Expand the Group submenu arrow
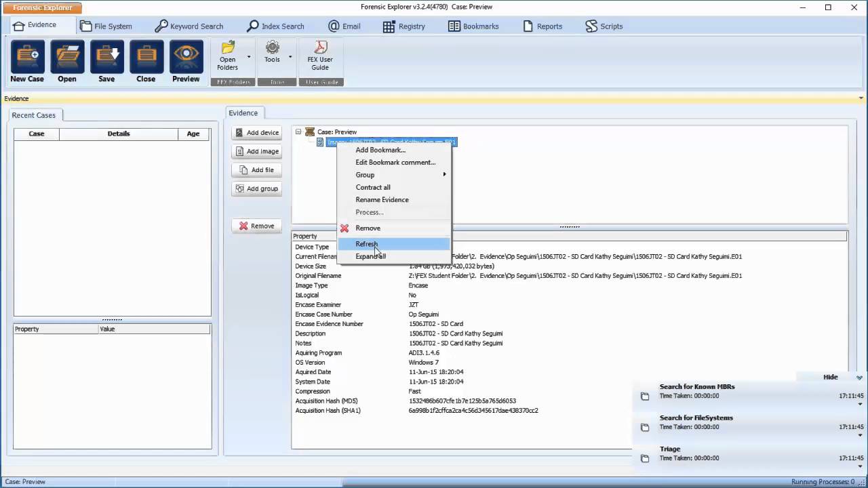 (445, 175)
